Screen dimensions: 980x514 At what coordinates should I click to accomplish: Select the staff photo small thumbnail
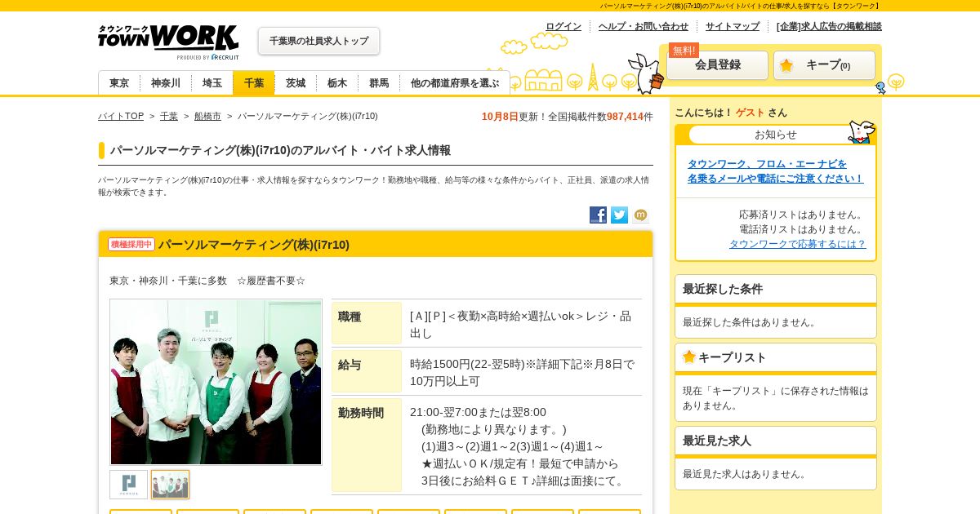coord(170,485)
